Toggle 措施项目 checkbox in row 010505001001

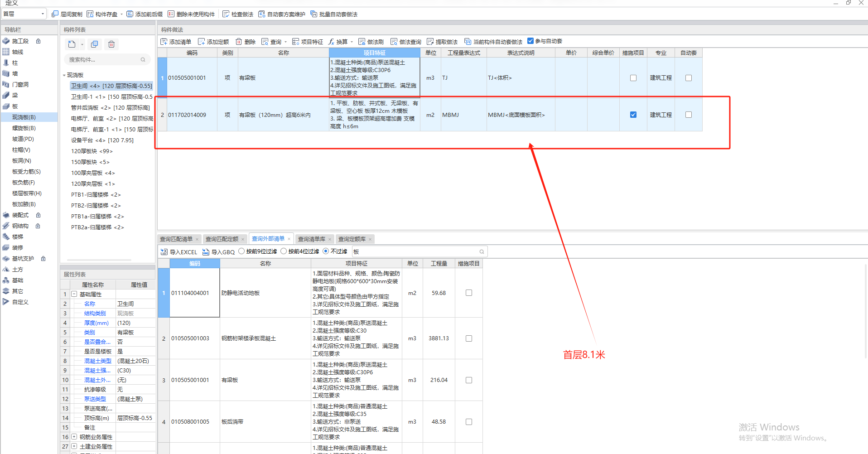point(633,78)
